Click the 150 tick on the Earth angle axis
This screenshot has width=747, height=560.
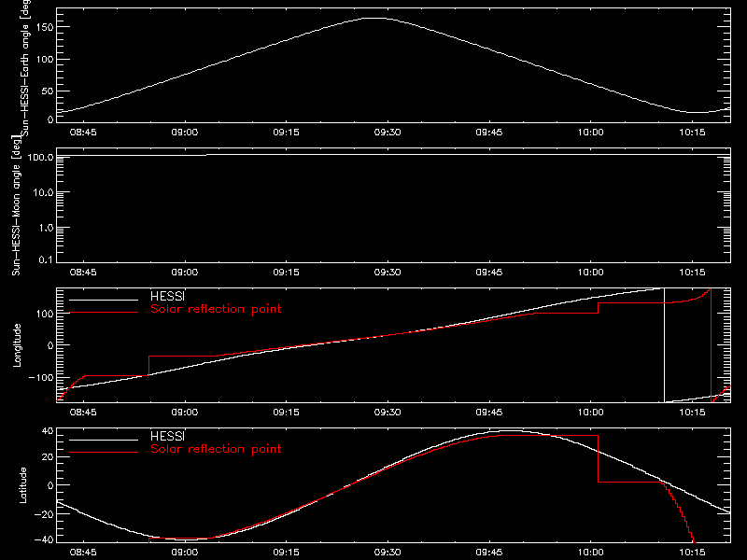coord(45,28)
